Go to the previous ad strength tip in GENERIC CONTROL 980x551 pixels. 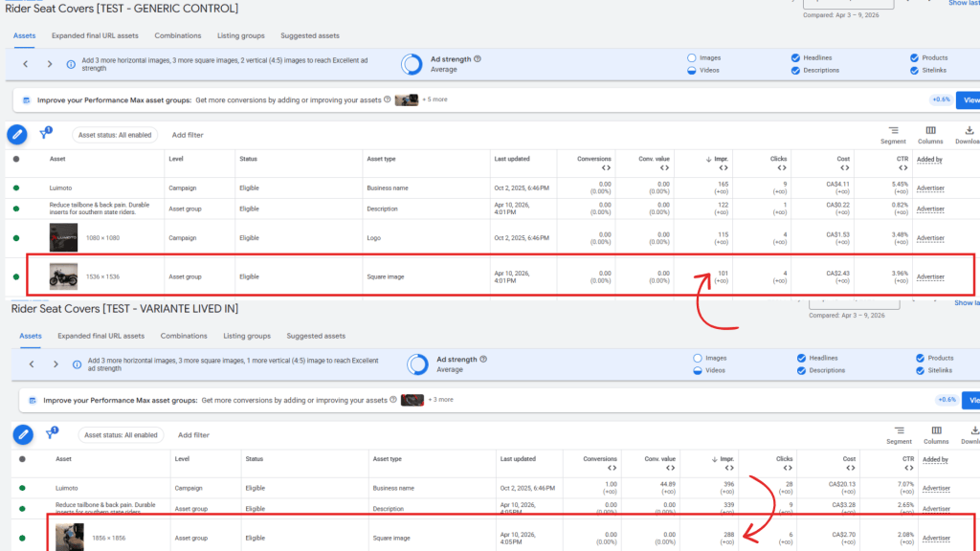(x=26, y=64)
